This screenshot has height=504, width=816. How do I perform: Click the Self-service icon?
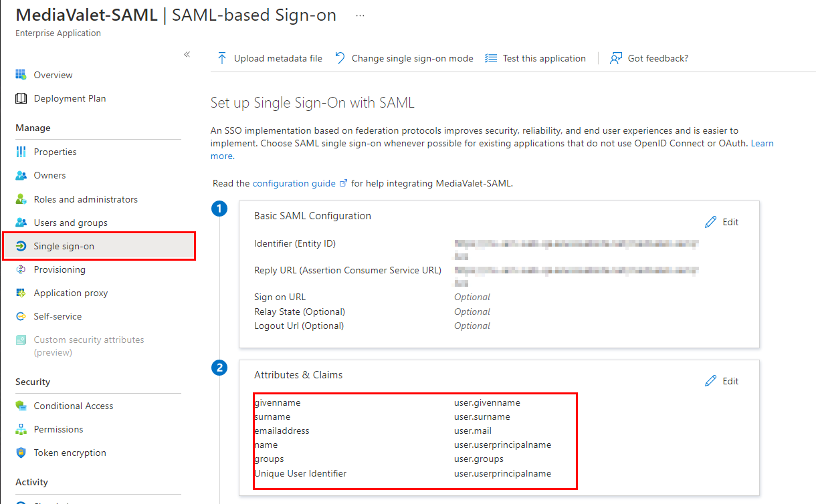click(21, 316)
